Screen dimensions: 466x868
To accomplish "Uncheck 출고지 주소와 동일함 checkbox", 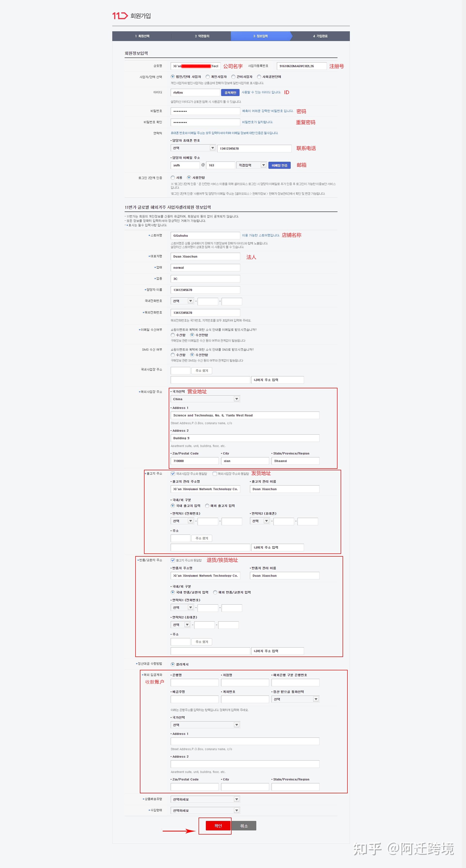I will (173, 560).
